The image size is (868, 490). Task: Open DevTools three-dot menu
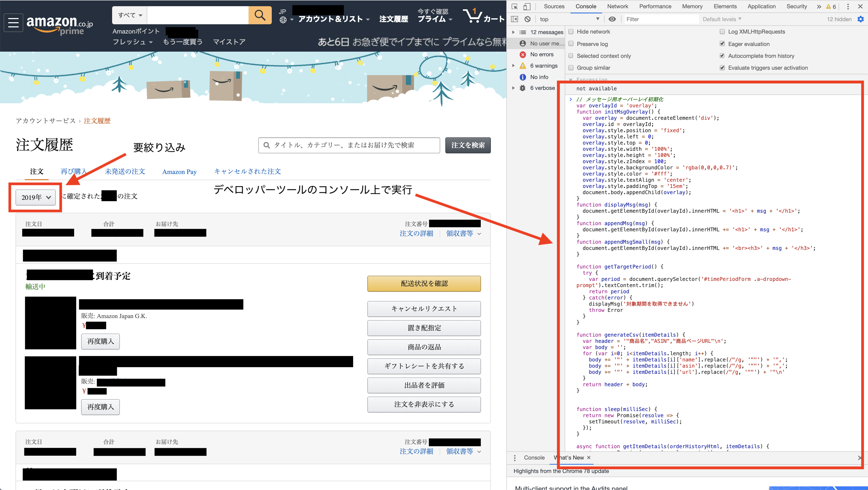(x=848, y=6)
